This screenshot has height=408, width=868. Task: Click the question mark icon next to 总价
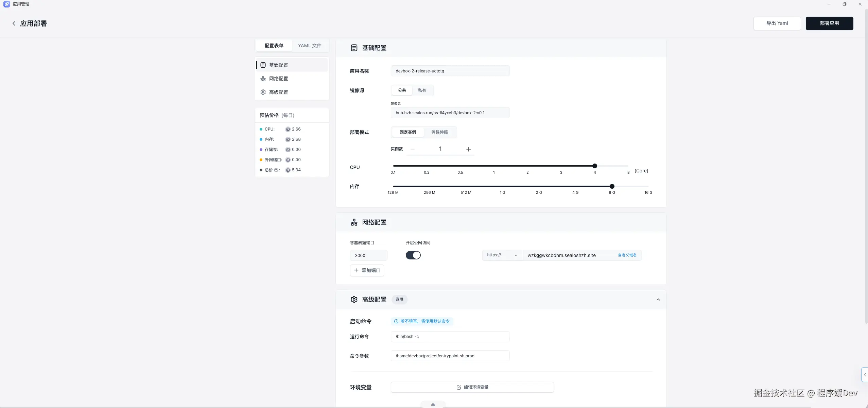(276, 170)
